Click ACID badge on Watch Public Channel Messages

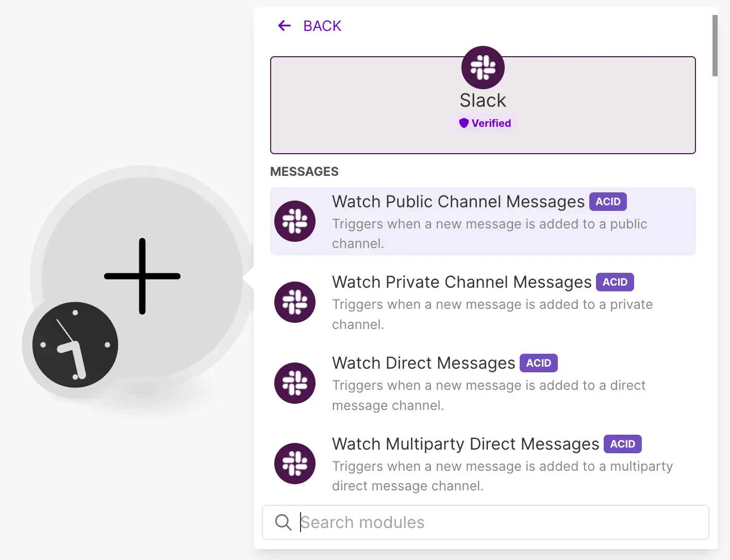point(608,202)
